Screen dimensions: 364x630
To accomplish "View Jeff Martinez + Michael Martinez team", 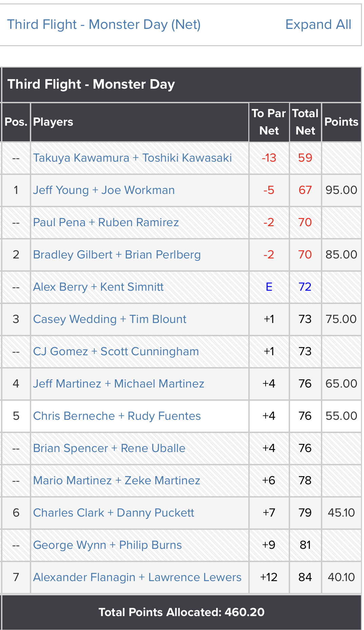I will click(119, 384).
